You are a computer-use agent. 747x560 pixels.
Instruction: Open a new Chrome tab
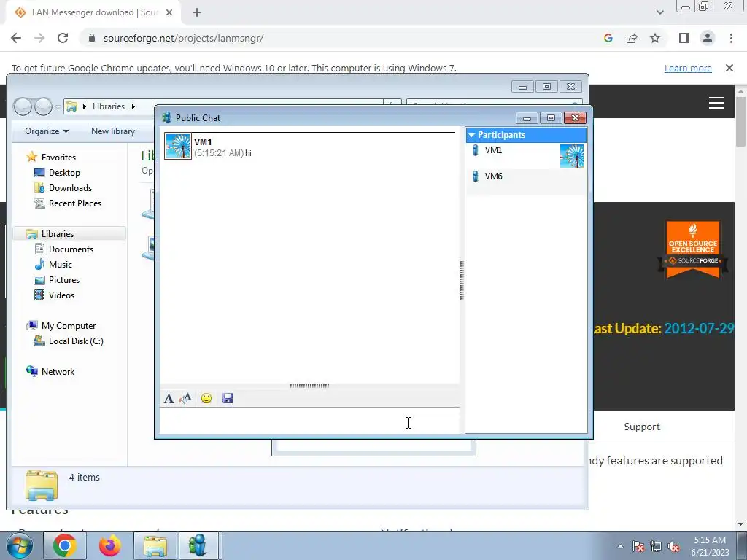[x=197, y=13]
